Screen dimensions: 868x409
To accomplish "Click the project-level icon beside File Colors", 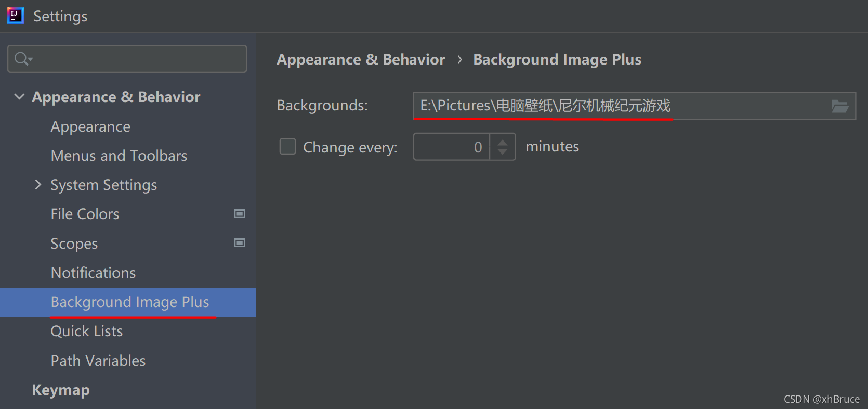I will (240, 213).
